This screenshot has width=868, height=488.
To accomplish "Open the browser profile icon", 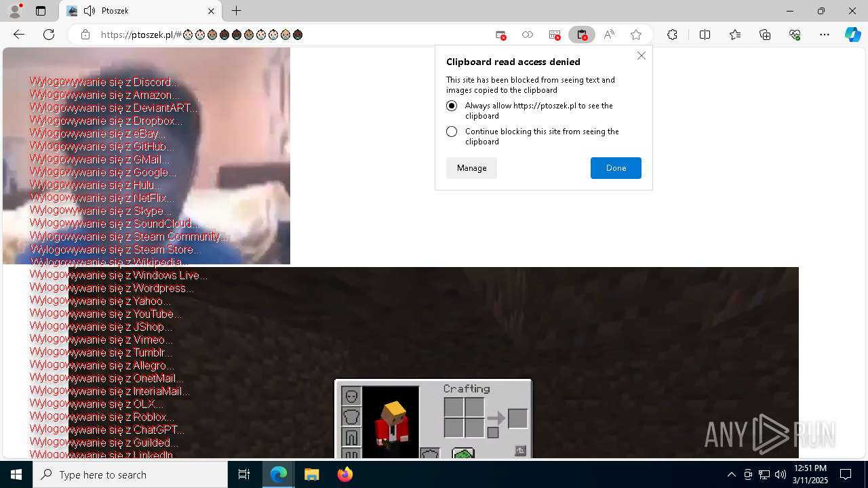I will click(x=15, y=11).
